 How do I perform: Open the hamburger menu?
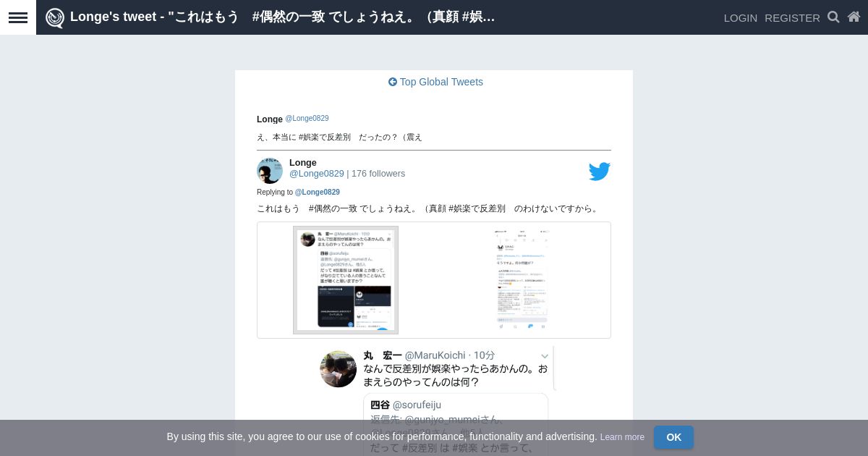18,17
